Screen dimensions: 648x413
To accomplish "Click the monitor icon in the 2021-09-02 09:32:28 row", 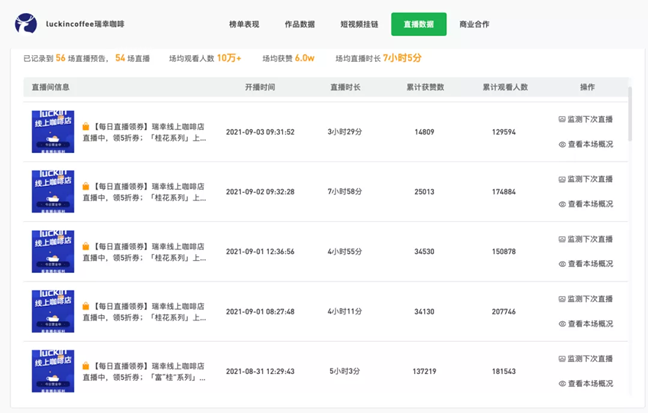I will (x=562, y=179).
